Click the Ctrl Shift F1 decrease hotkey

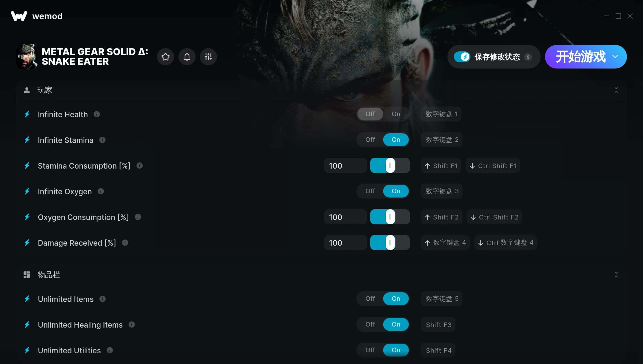point(493,166)
